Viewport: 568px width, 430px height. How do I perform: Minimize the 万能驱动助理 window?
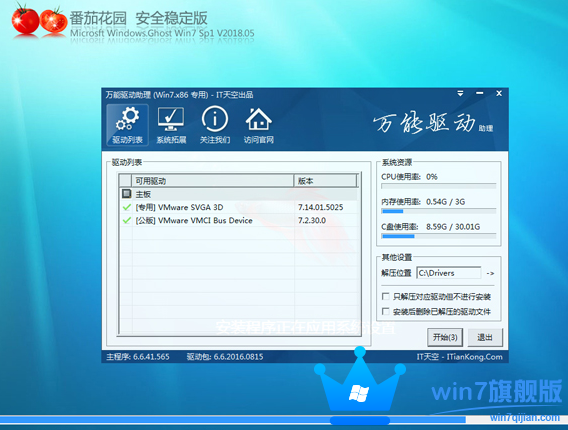click(x=480, y=93)
